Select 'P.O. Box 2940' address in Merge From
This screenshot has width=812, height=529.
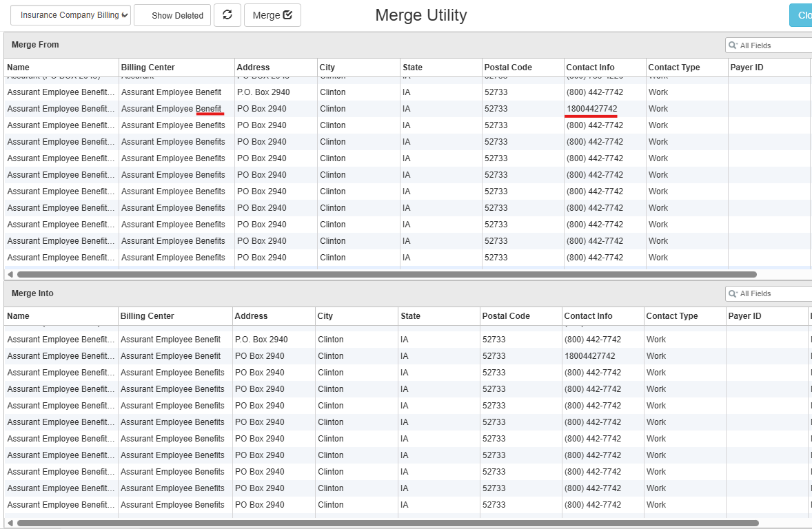tap(263, 92)
